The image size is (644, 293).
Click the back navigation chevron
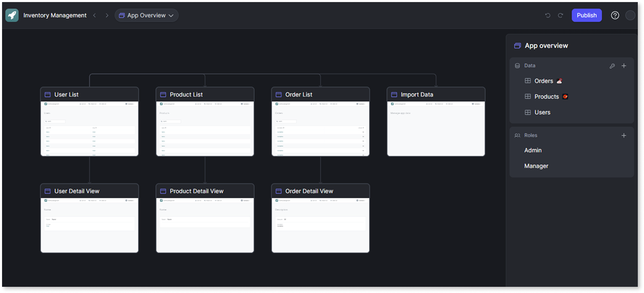(94, 15)
